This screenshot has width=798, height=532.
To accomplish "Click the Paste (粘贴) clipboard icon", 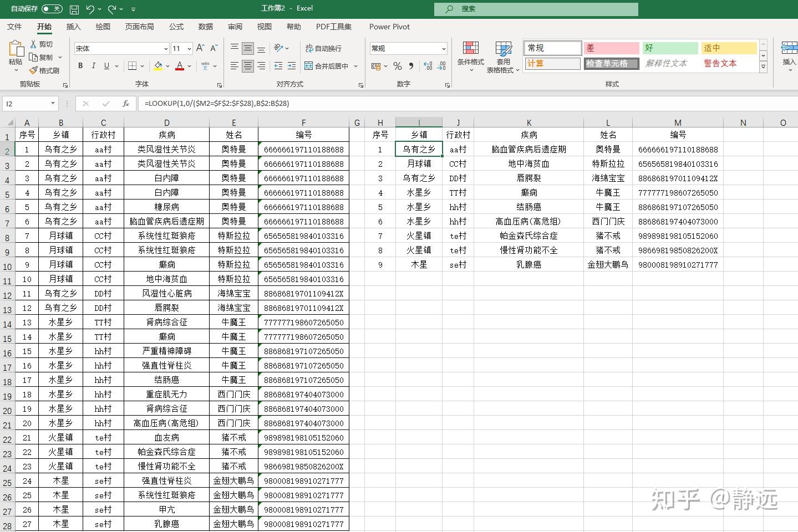I will pos(16,49).
